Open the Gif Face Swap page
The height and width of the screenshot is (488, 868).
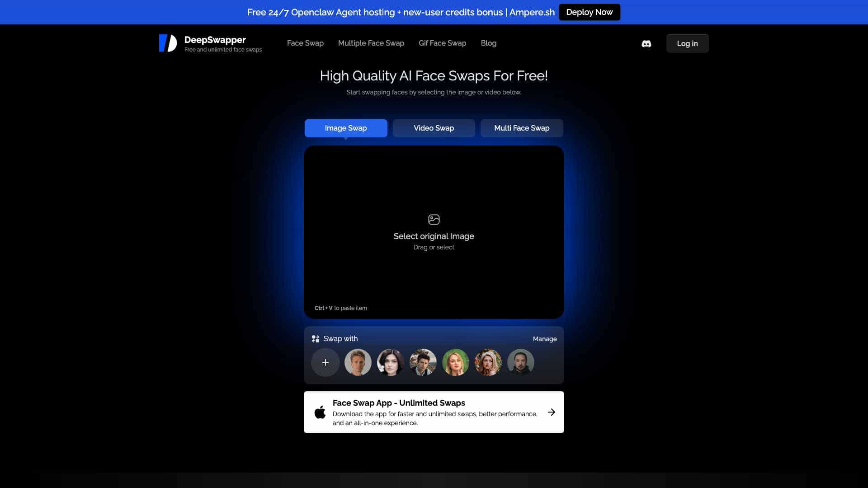442,43
